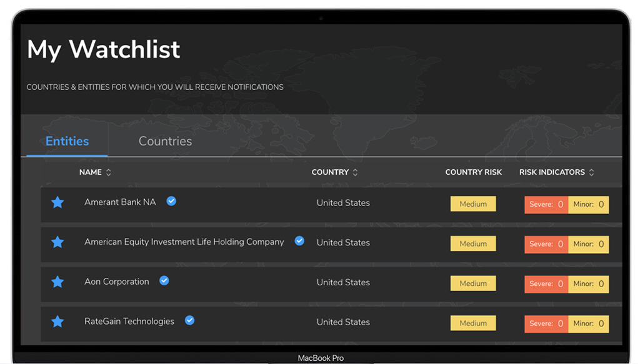
Task: Toggle star for American Equity Investment Life
Action: (57, 242)
